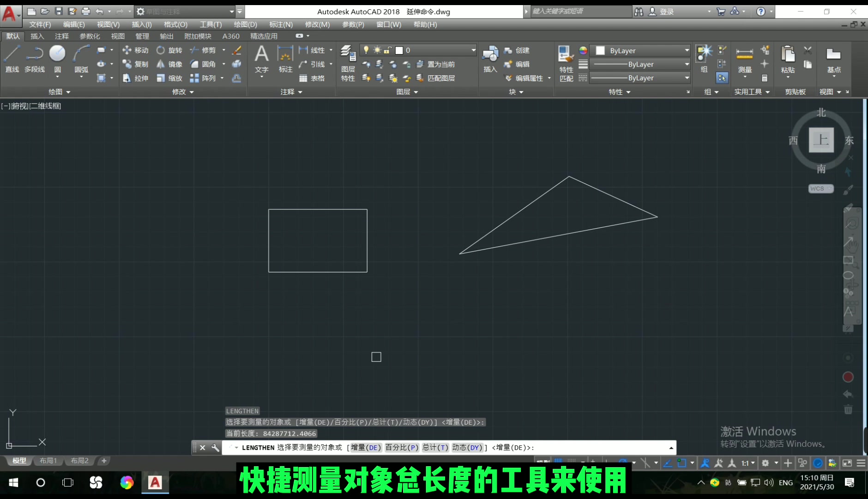Open the 标注 (Dimension) tool
This screenshot has width=868, height=499.
click(x=285, y=59)
